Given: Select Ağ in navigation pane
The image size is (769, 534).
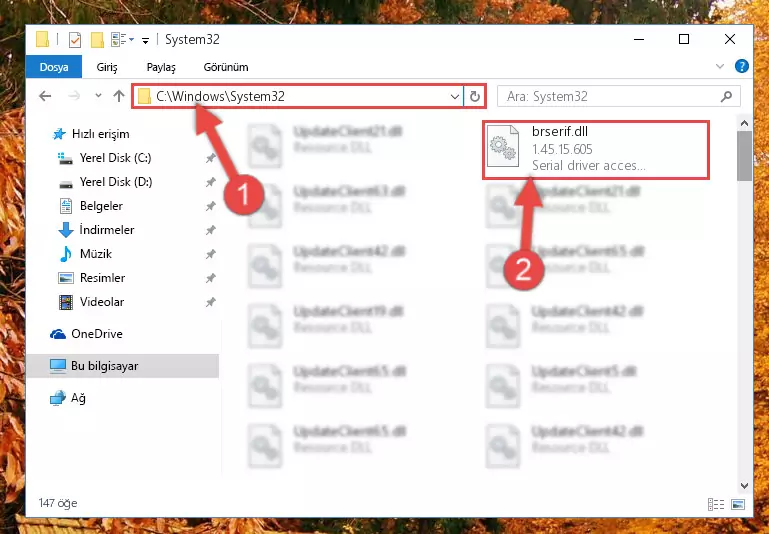Looking at the screenshot, I should (x=78, y=398).
